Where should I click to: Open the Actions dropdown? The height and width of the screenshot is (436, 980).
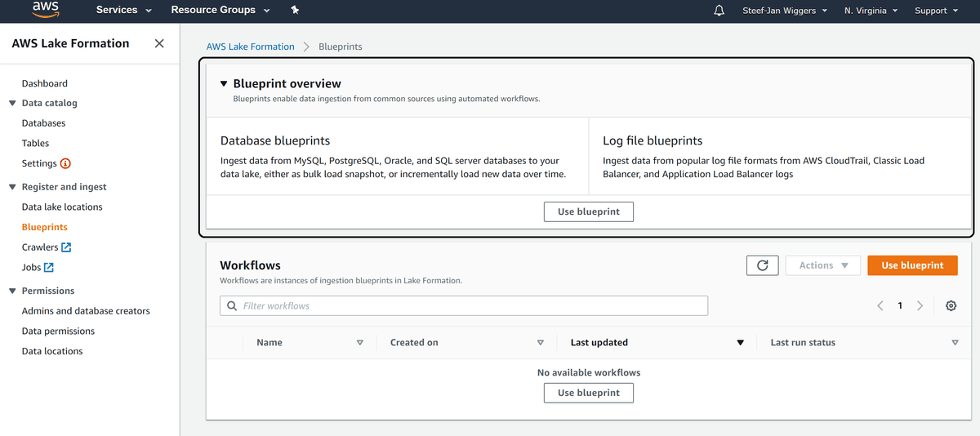point(823,265)
